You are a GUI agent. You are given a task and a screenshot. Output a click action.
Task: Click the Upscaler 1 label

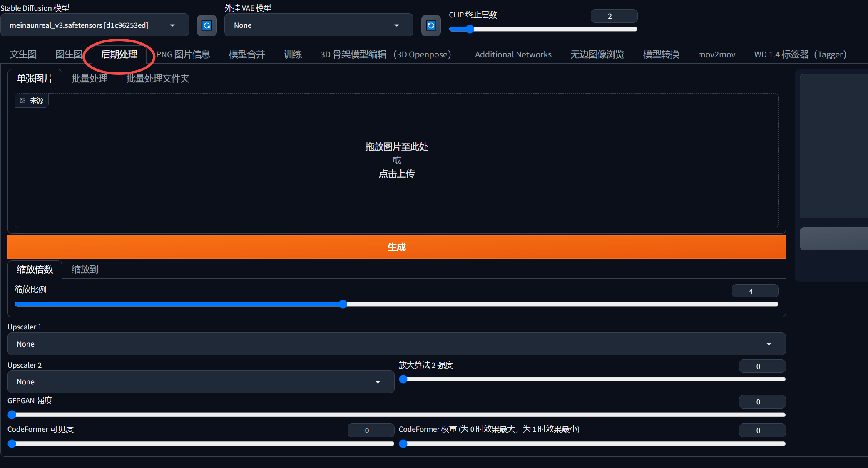point(25,327)
